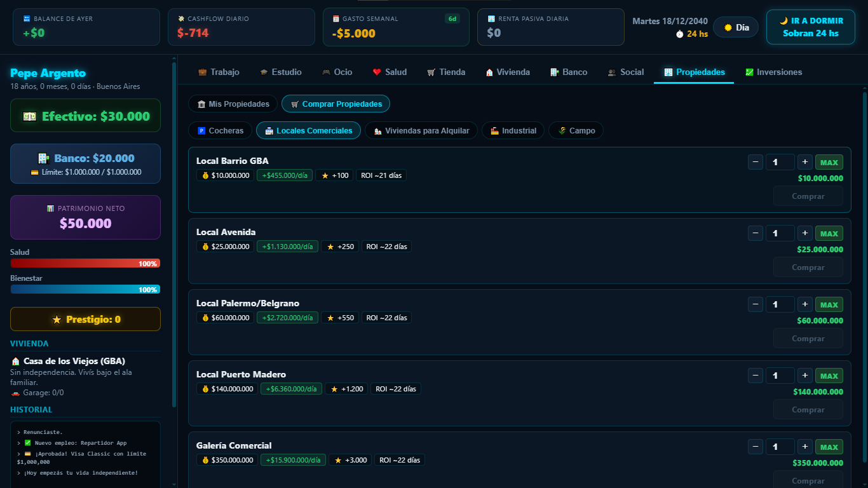Go to the Salud tab
The image size is (868, 488).
pos(390,72)
